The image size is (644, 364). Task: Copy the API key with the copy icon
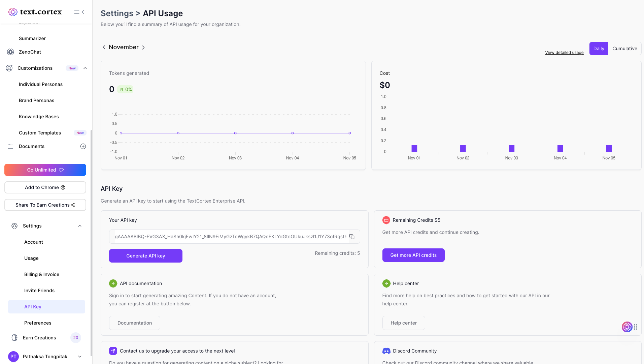352,237
